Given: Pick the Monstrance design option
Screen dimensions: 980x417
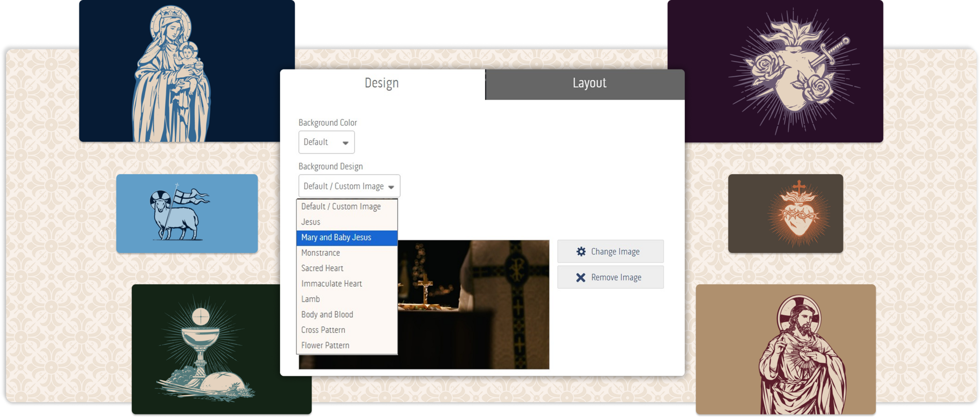Looking at the screenshot, I should point(347,253).
